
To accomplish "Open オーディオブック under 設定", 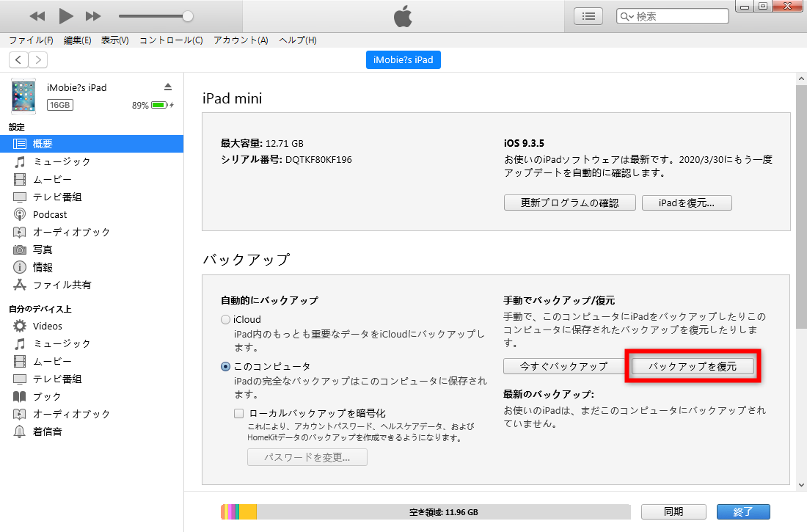I will [x=92, y=232].
